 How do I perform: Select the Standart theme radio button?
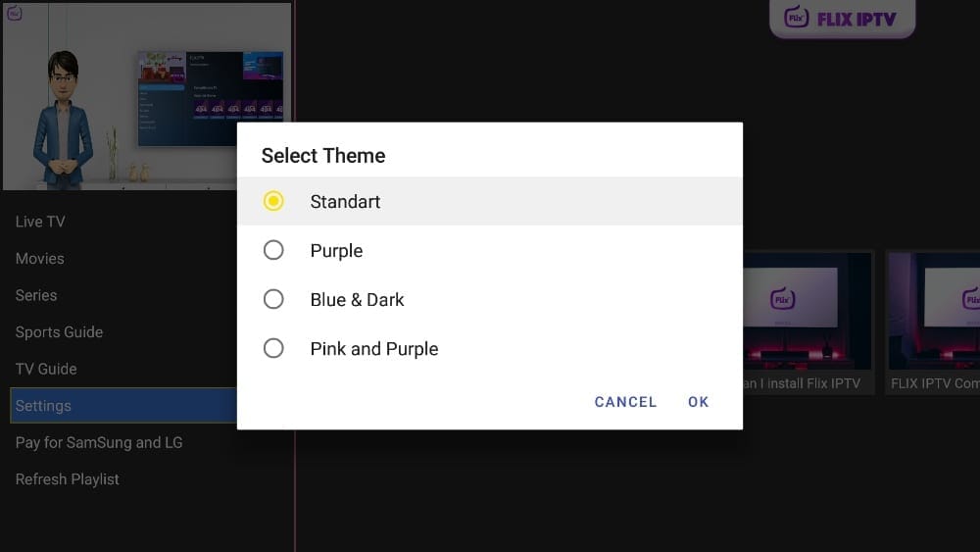click(273, 201)
